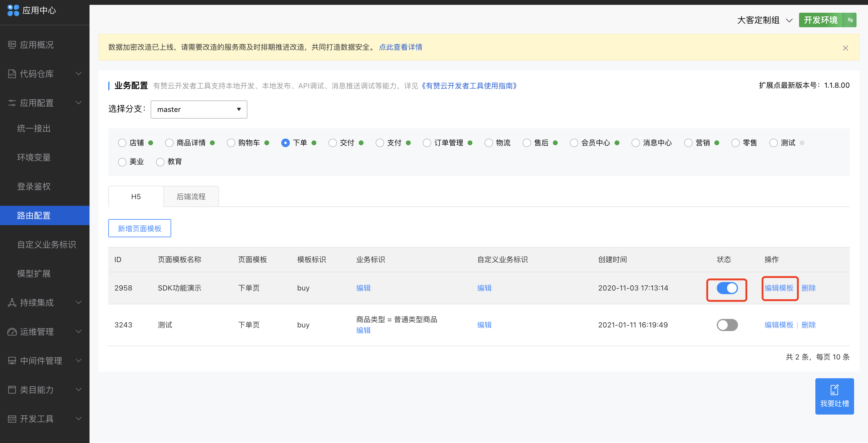This screenshot has height=443, width=868.
Task: Expand the 持续集成 menu chevron
Action: pos(79,302)
